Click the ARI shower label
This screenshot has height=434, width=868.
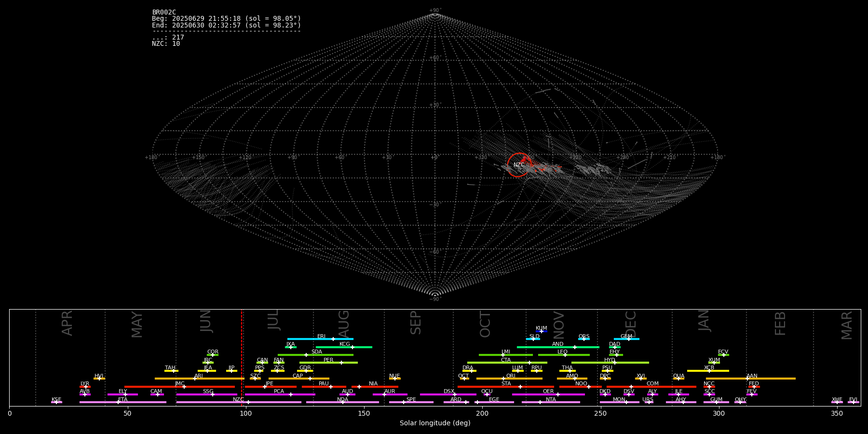(x=199, y=376)
